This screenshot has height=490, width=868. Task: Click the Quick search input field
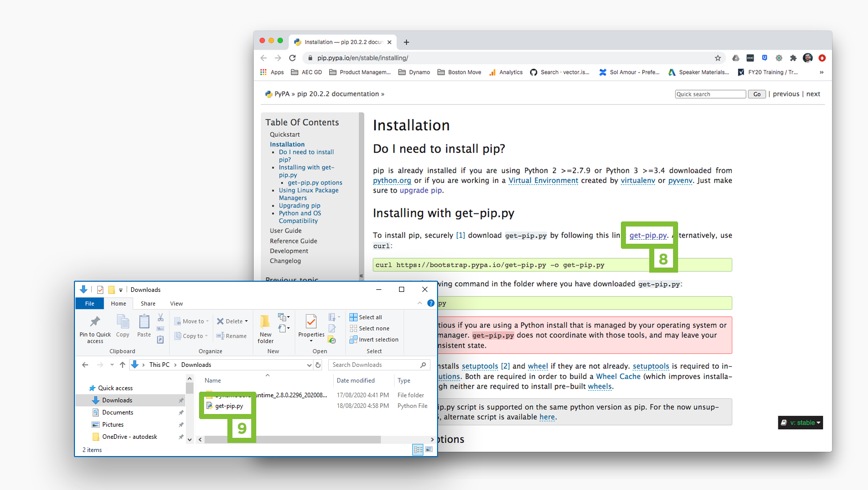click(711, 94)
